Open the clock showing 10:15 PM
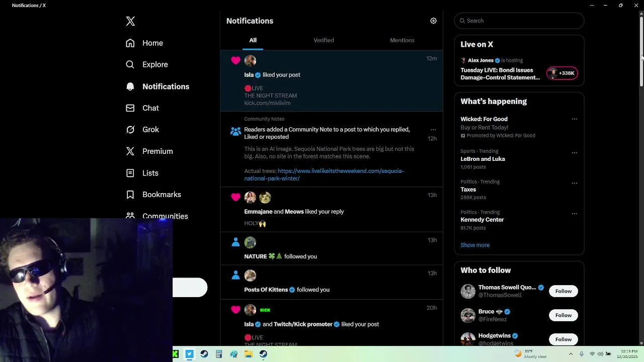 [628, 354]
